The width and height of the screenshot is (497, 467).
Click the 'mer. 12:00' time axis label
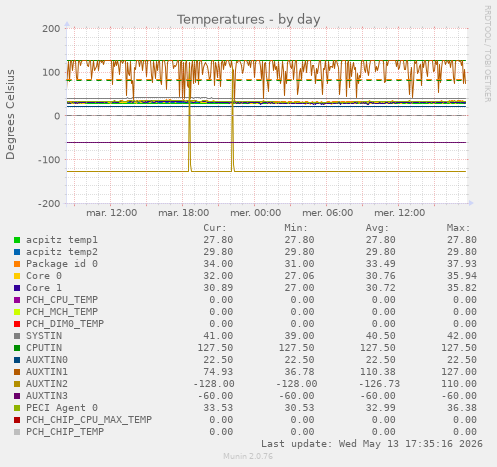pos(400,213)
